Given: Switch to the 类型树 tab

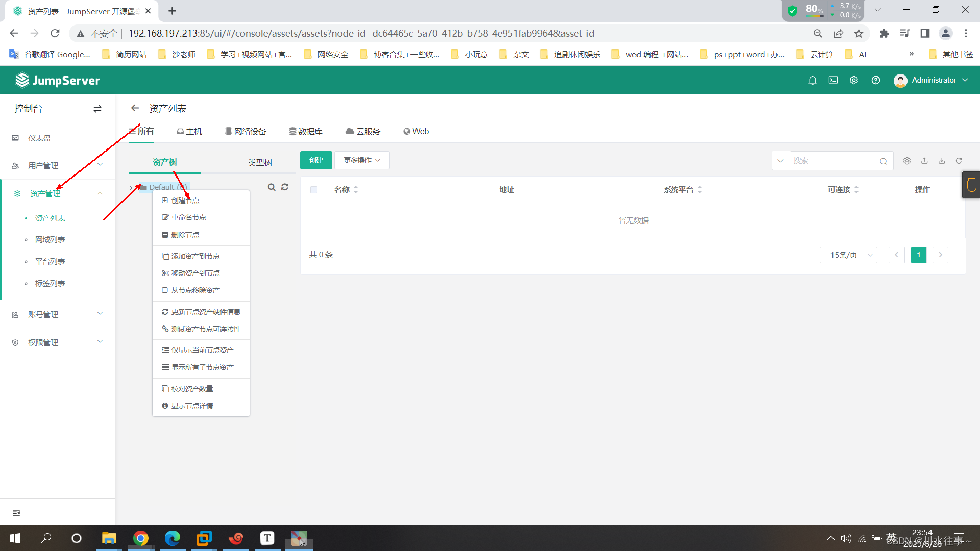Looking at the screenshot, I should [260, 162].
